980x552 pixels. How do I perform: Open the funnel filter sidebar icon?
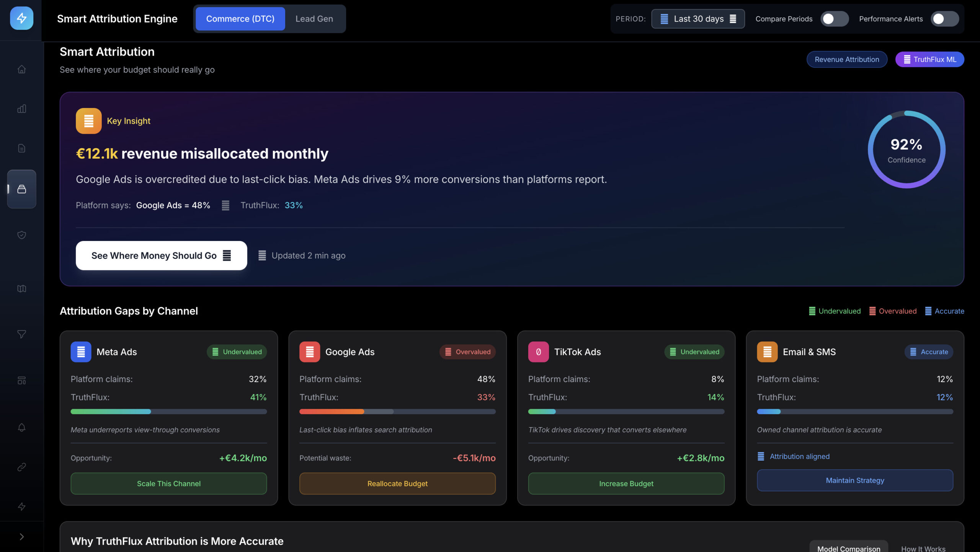(x=22, y=334)
